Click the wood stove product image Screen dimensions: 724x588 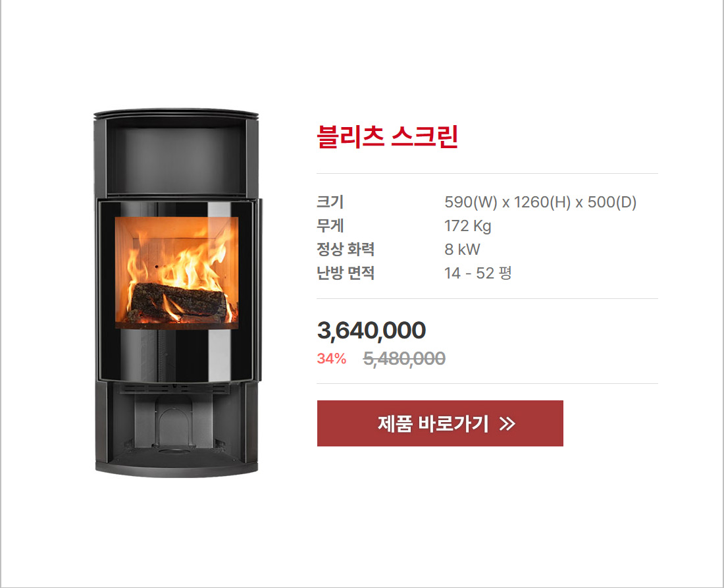pos(176,293)
